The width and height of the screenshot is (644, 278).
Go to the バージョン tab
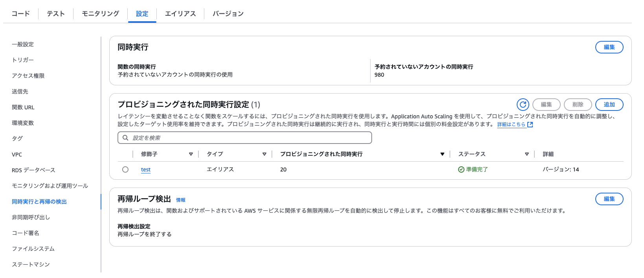[x=228, y=14]
